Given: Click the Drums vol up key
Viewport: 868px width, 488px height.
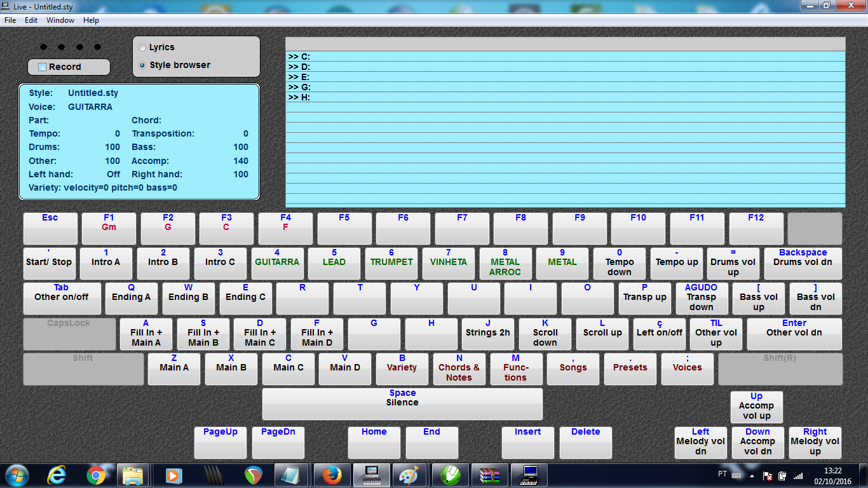Looking at the screenshot, I should (x=733, y=264).
